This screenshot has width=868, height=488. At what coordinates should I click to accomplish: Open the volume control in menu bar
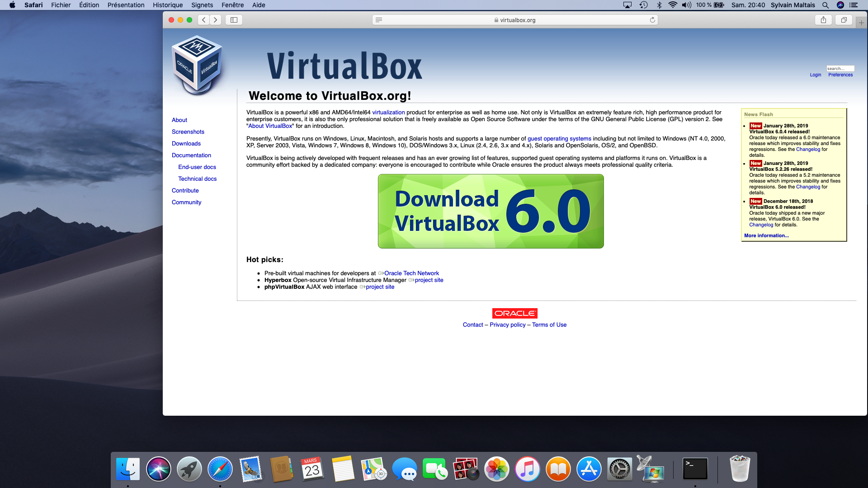pyautogui.click(x=687, y=5)
